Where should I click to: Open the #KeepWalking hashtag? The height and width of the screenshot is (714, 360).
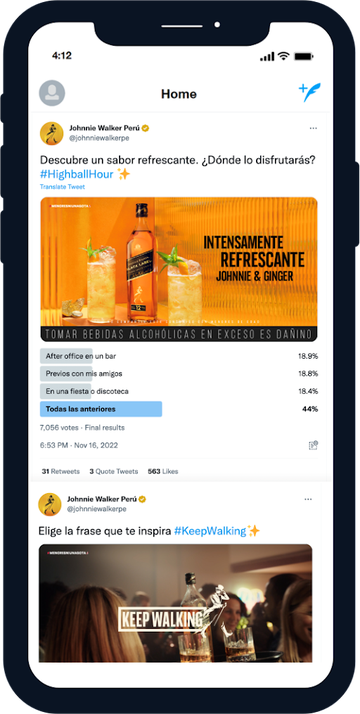pos(210,531)
